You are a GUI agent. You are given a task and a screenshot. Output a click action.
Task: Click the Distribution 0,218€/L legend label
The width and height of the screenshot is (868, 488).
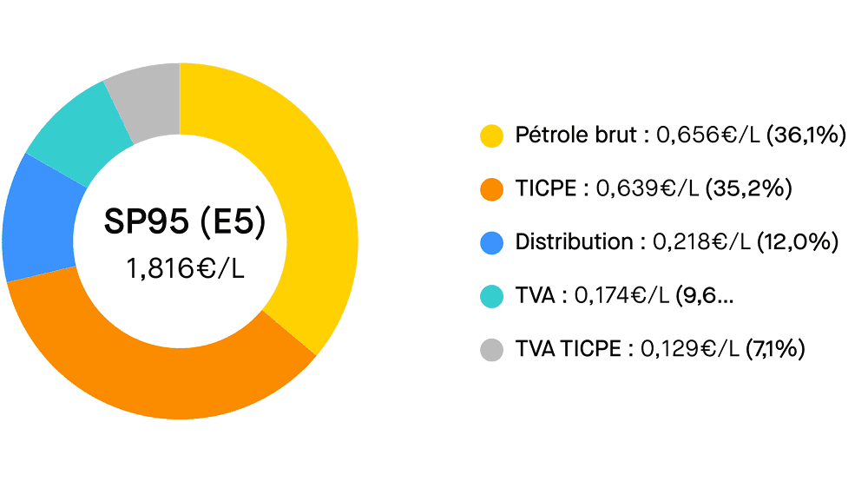[634, 243]
